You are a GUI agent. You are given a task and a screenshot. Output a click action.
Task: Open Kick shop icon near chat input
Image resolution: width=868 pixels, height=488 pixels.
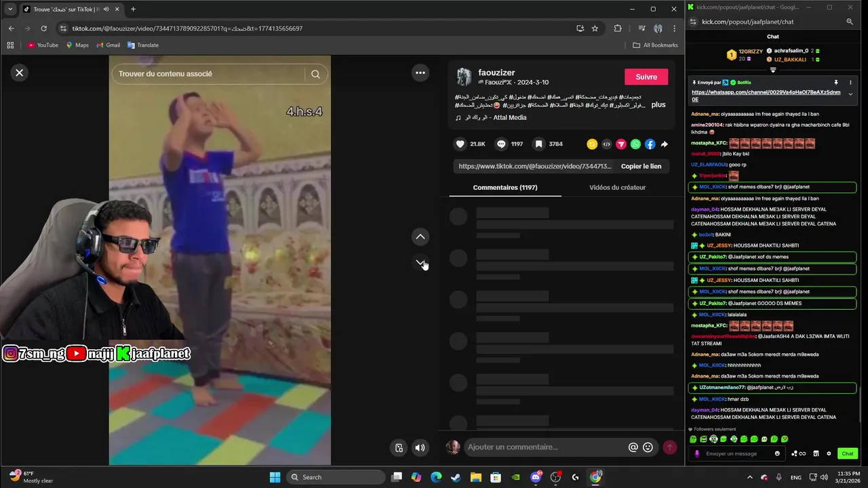click(816, 453)
